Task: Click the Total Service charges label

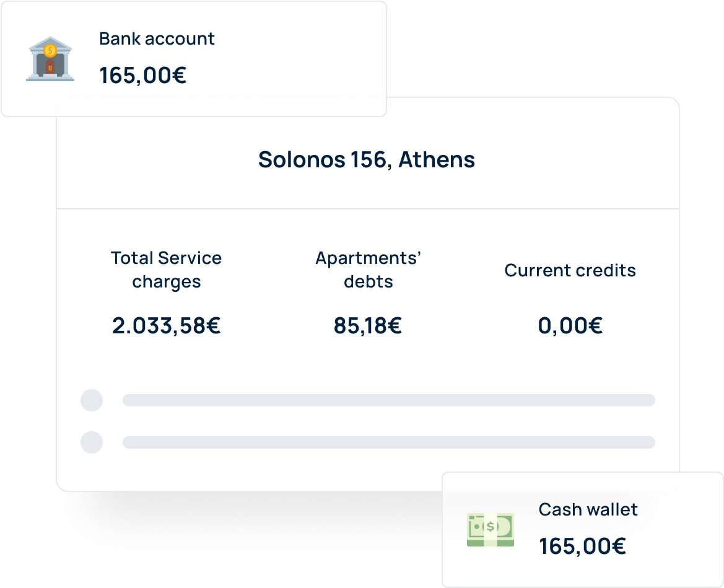Action: tap(166, 270)
